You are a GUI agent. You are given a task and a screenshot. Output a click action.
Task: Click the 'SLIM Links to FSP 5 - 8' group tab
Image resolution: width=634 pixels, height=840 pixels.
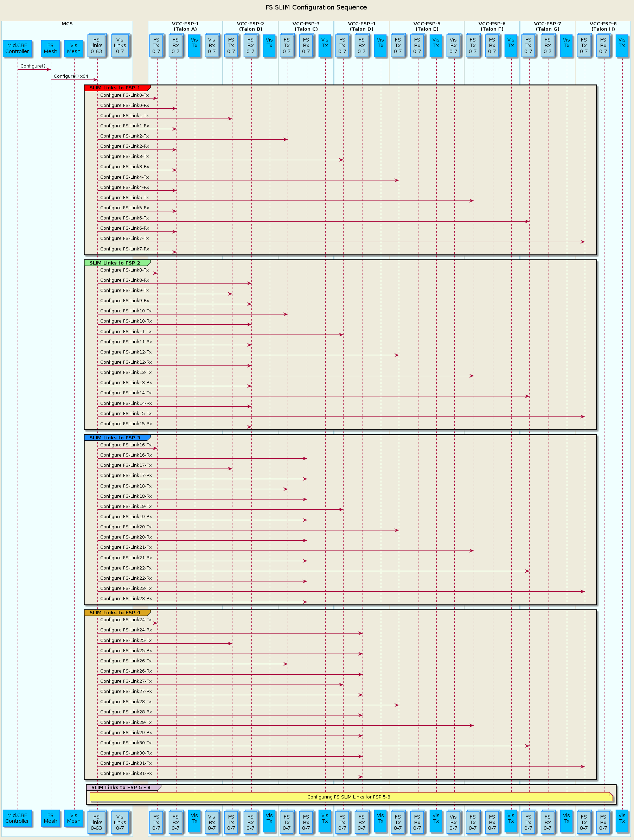(x=124, y=787)
